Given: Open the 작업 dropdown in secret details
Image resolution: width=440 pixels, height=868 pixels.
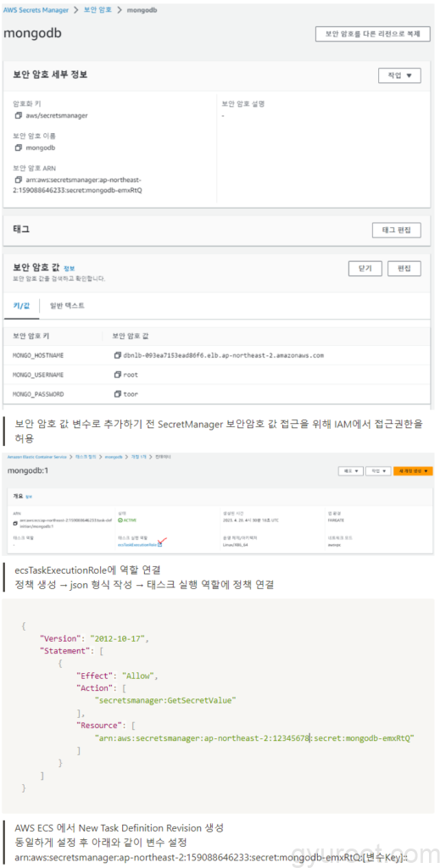Looking at the screenshot, I should (399, 75).
